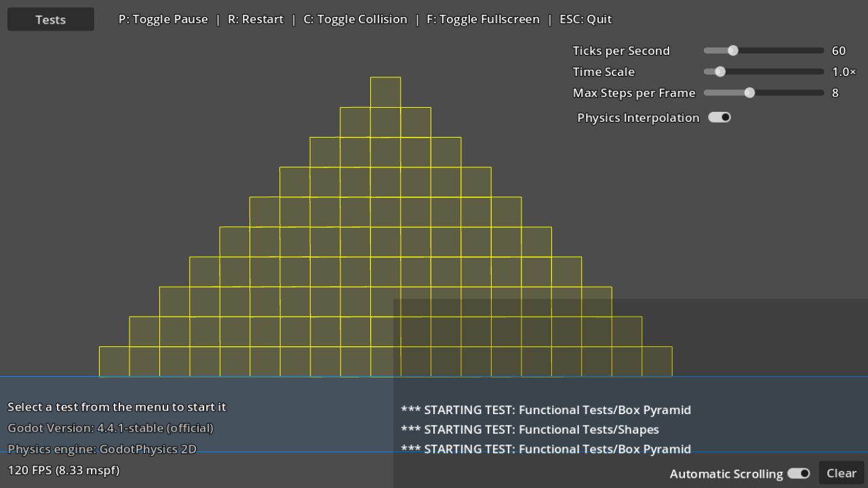This screenshot has width=868, height=488.
Task: Click the GodotPhysics 2D engine label
Action: tap(102, 449)
